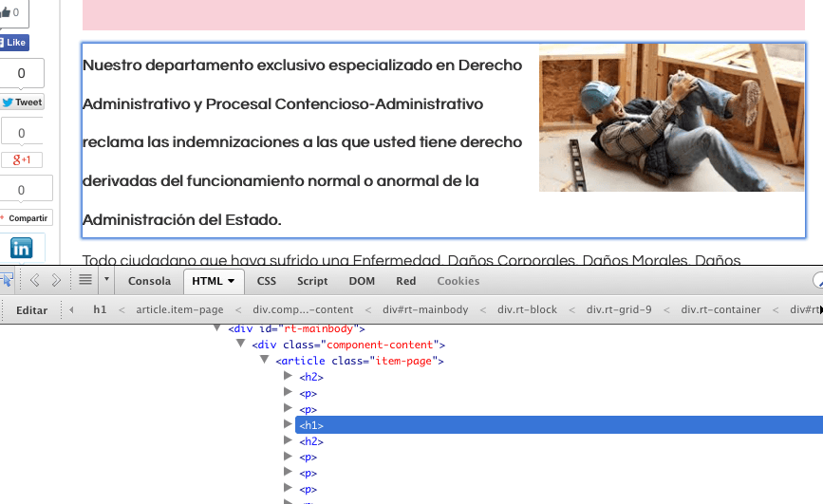The image size is (823, 504).
Task: Select div.rt-grid-9 in breadcrumb
Action: click(x=619, y=309)
